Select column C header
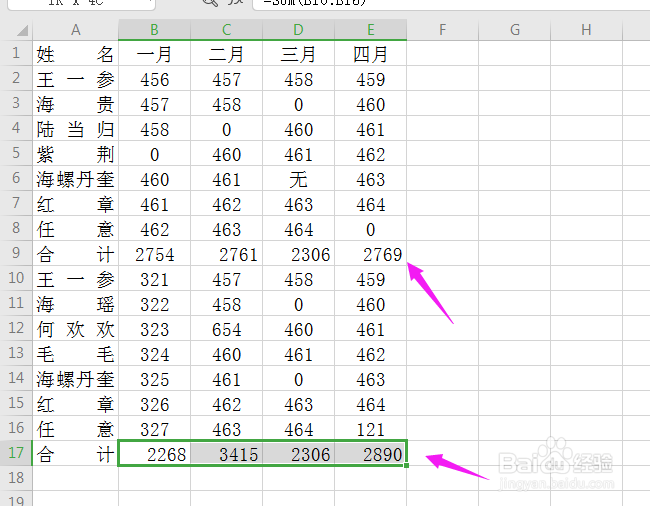This screenshot has height=506, width=650. click(226, 30)
